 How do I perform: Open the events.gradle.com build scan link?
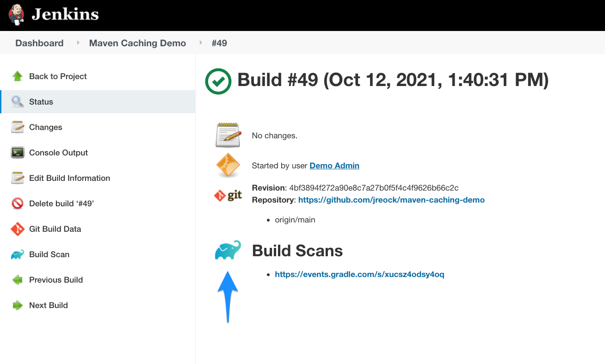click(359, 274)
